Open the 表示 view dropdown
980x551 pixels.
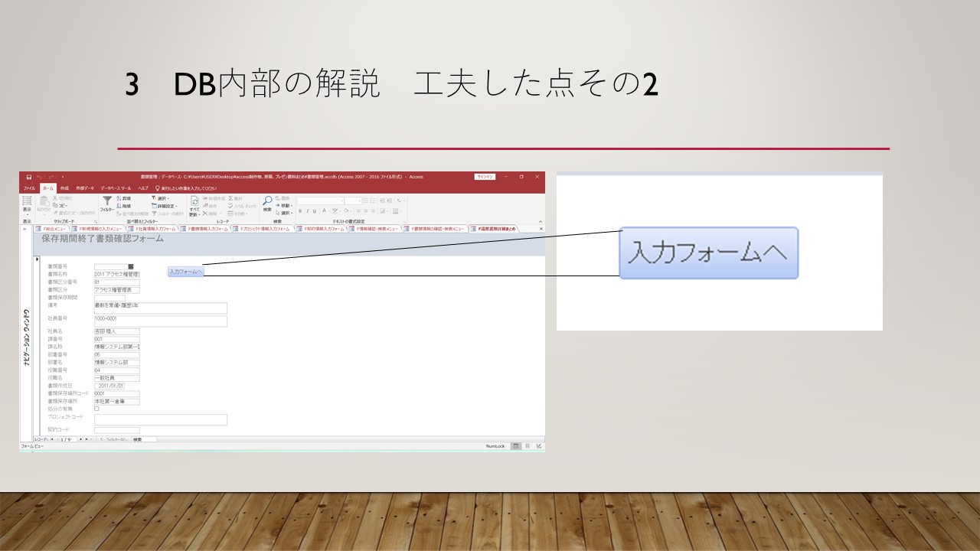coord(27,209)
